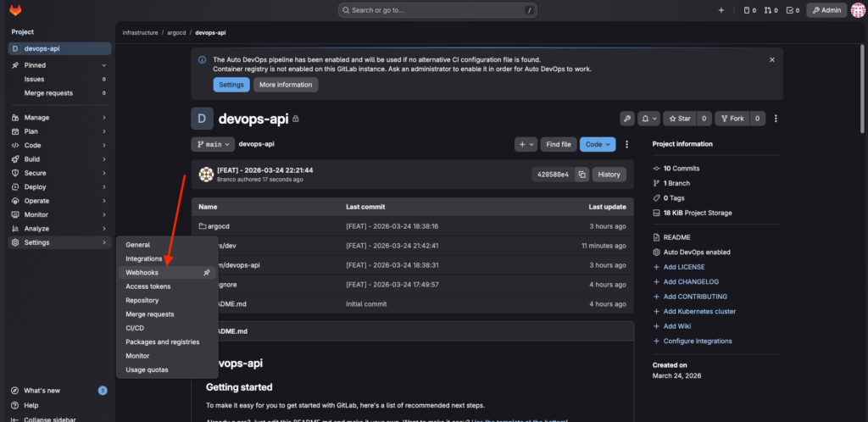Open the notification bell dropdown
868x422 pixels.
click(648, 119)
